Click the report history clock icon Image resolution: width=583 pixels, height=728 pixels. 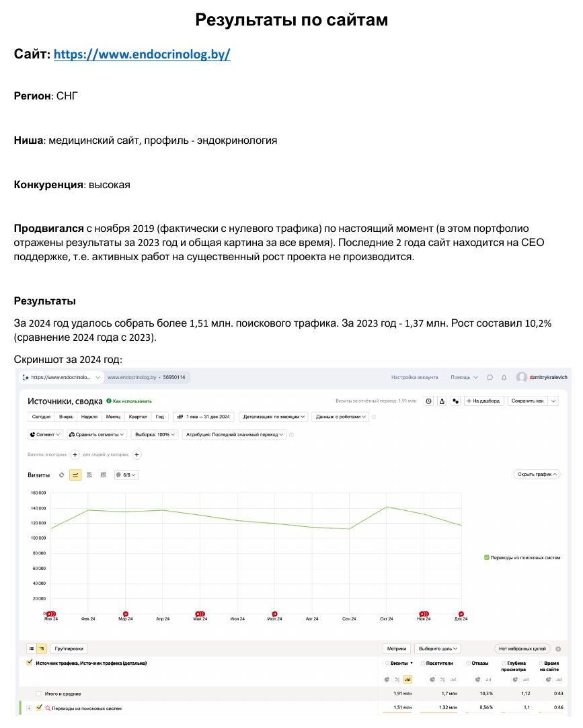tap(429, 401)
